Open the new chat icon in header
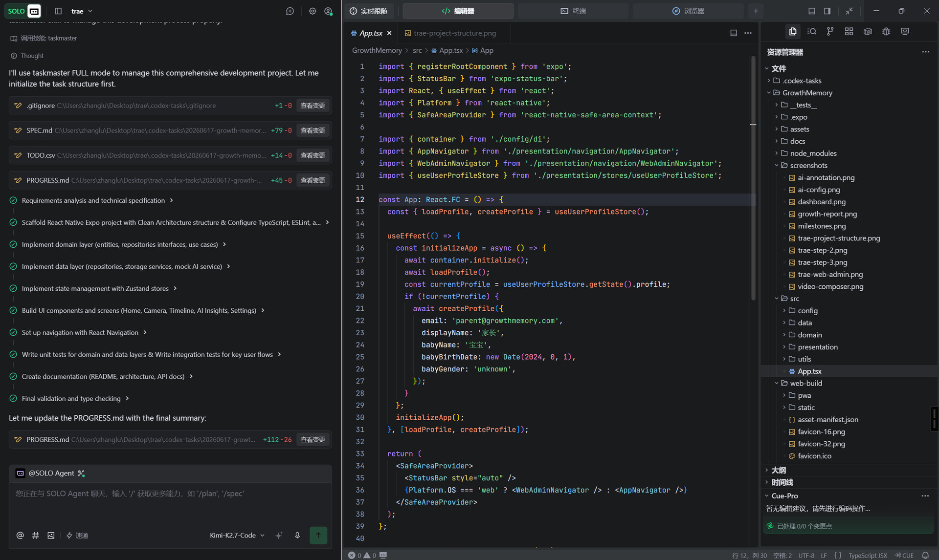Image resolution: width=939 pixels, height=560 pixels. tap(290, 11)
